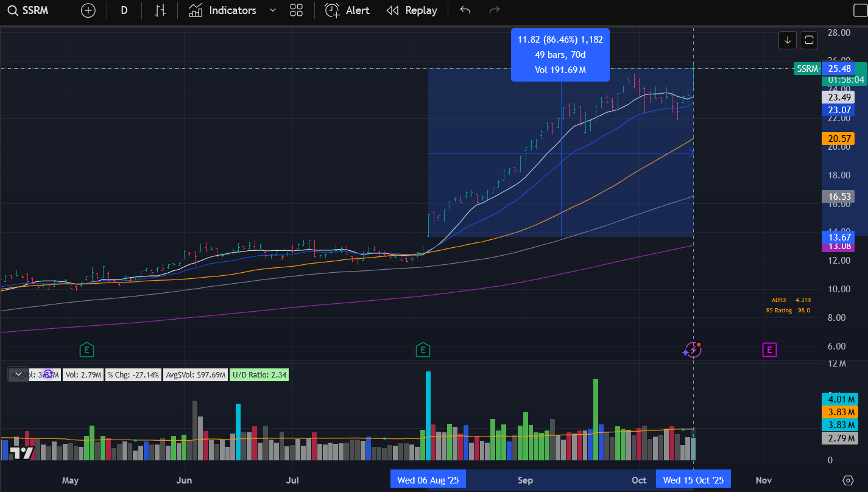Toggle the down-arrow button on chart
The image size is (868, 492).
coord(788,40)
